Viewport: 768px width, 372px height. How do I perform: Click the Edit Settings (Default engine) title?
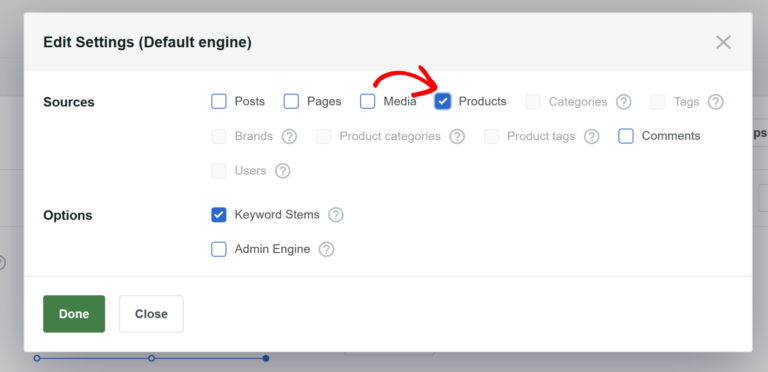click(147, 42)
